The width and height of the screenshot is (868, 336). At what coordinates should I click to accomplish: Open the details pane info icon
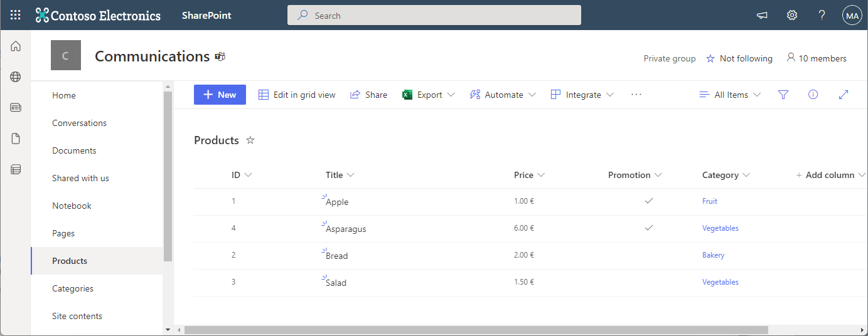(x=813, y=95)
